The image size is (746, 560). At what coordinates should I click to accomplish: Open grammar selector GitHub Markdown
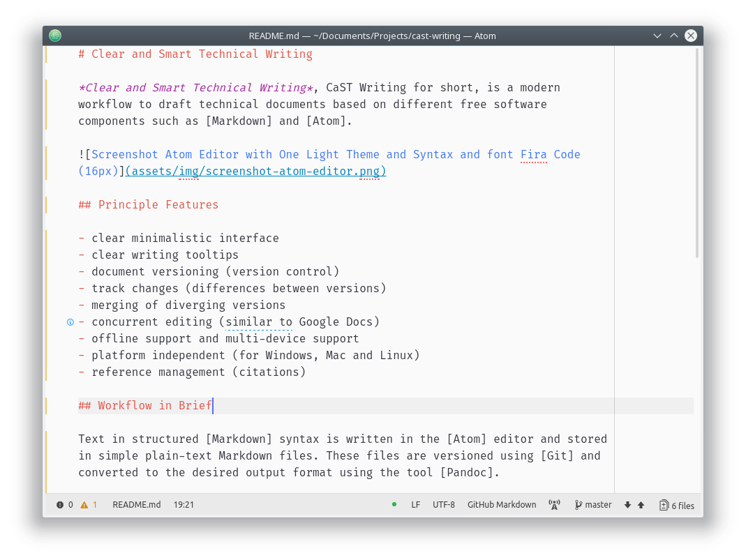tap(502, 505)
